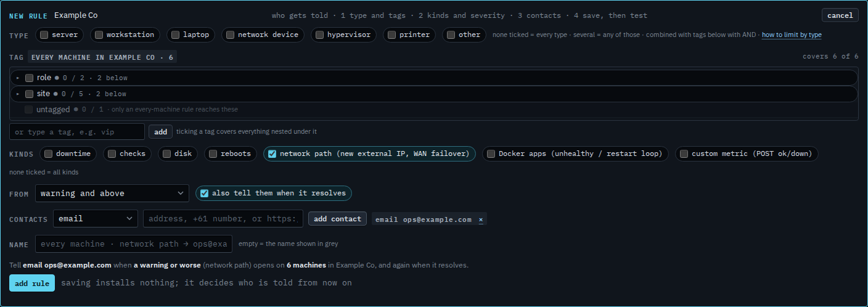
Task: Tick the role tag checkbox
Action: pos(29,78)
